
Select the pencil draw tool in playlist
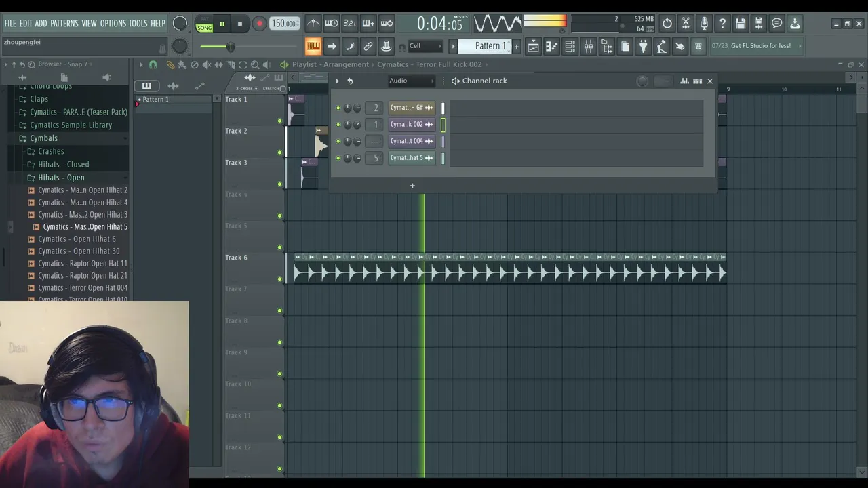(x=170, y=65)
